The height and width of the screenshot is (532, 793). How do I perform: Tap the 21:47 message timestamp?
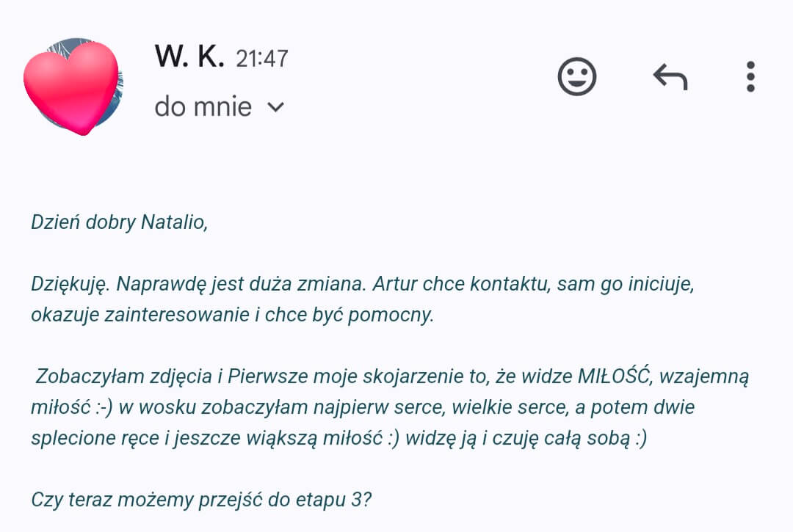(262, 59)
